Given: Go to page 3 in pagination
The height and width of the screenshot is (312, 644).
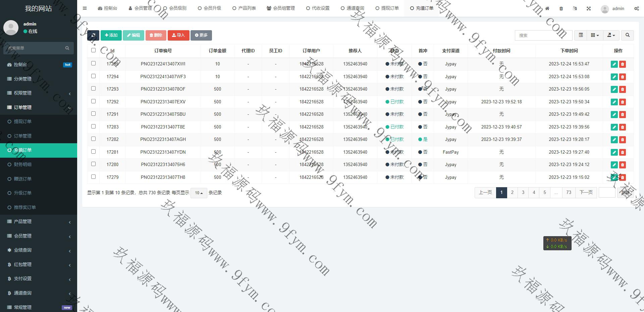Looking at the screenshot, I should coord(523,193).
